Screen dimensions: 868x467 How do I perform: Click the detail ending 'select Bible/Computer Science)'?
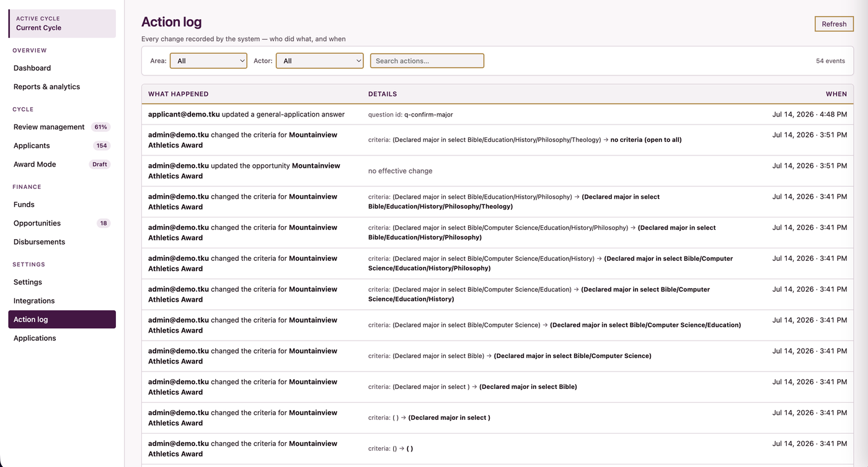(x=510, y=356)
